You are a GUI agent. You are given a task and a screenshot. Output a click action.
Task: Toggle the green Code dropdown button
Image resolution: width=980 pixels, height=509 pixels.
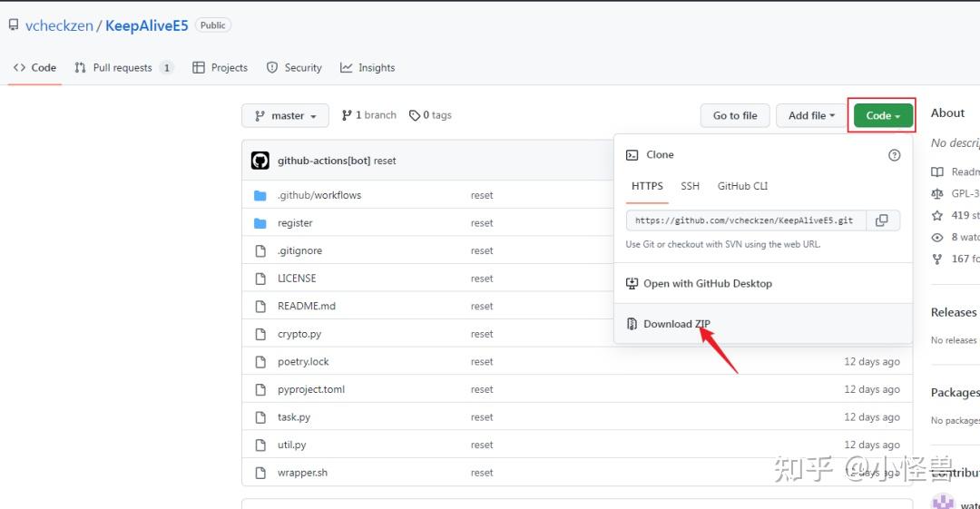[x=882, y=115]
